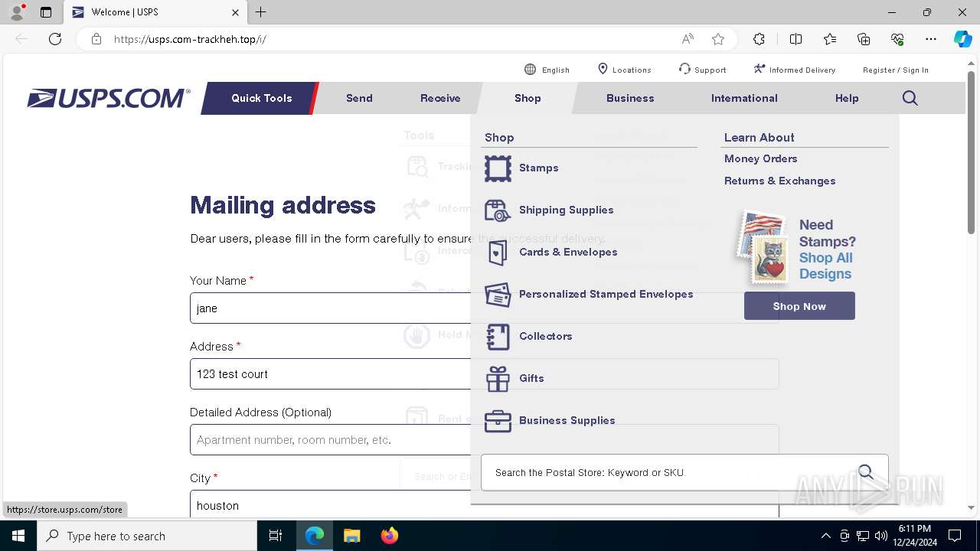Open Favorites list icon
980x551 pixels.
click(x=830, y=39)
